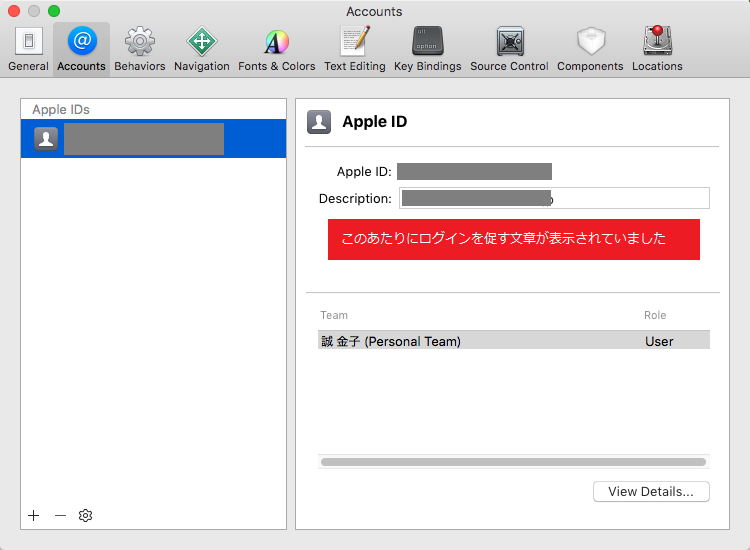Switch to Navigation preferences
The width and height of the screenshot is (750, 550).
201,49
